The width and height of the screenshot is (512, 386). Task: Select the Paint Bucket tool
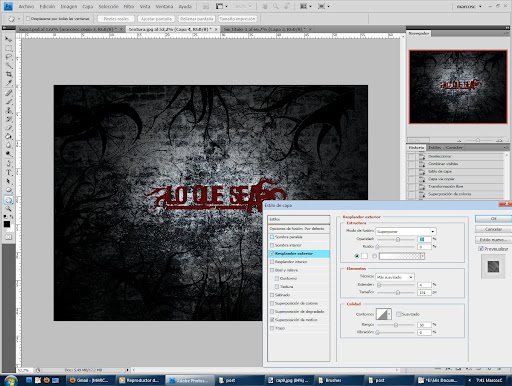tap(8, 136)
